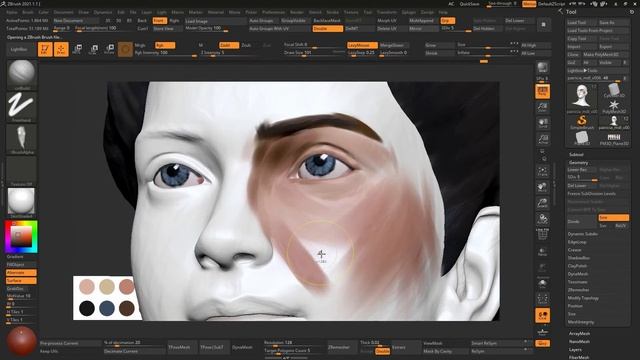This screenshot has width=640, height=360.
Task: Open the BrushAlpha alpha picker
Action: pos(21,139)
